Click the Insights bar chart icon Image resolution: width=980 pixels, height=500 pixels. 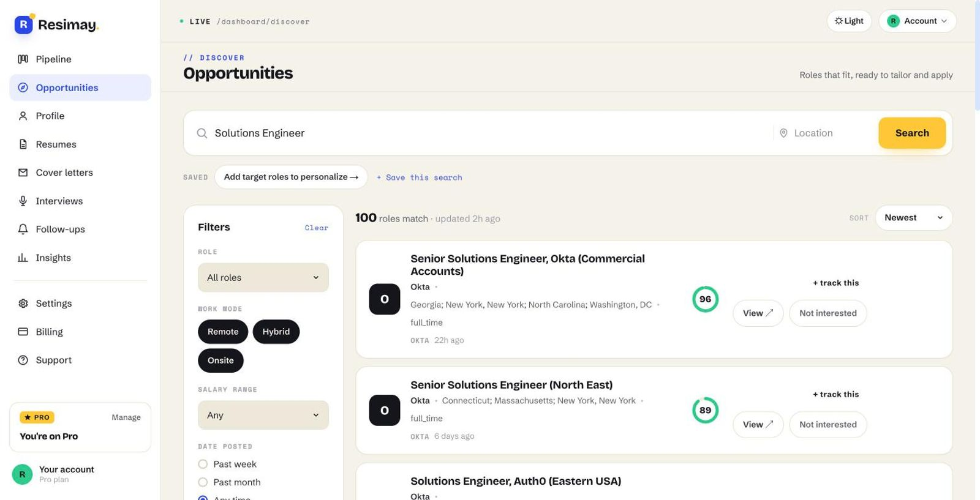(23, 258)
